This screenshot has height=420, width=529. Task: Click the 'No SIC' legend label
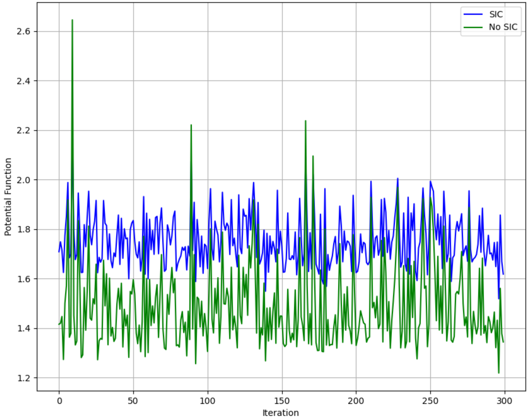503,27
